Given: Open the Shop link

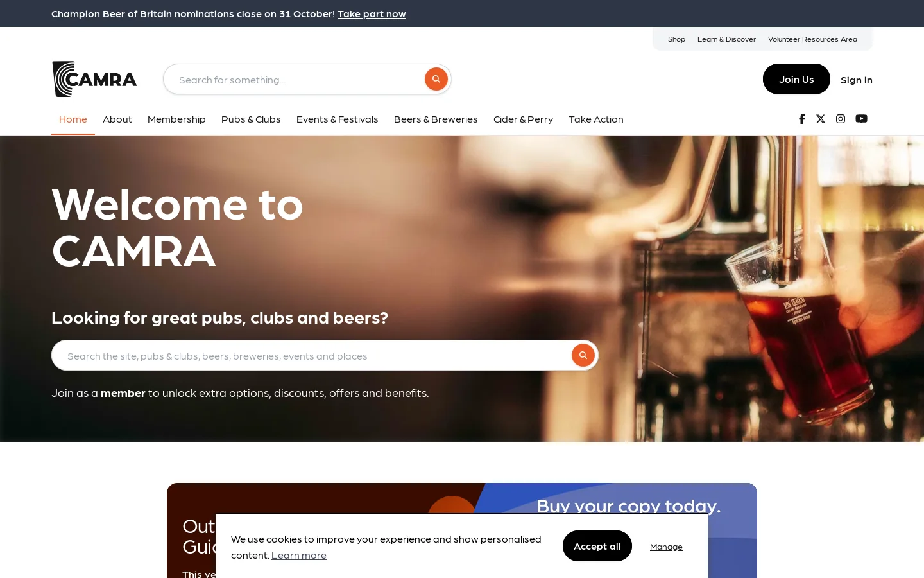Looking at the screenshot, I should (x=676, y=39).
